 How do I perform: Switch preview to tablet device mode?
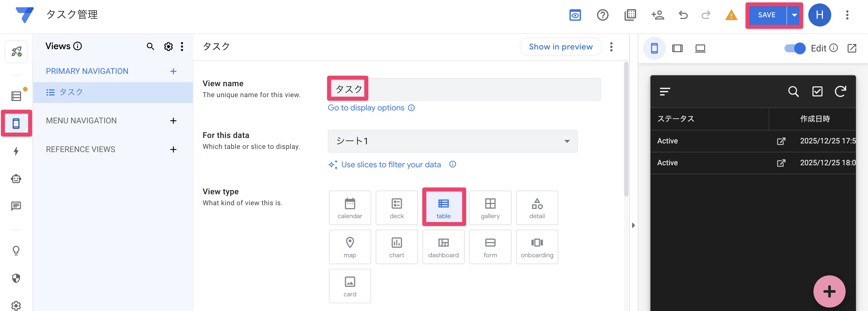[677, 48]
